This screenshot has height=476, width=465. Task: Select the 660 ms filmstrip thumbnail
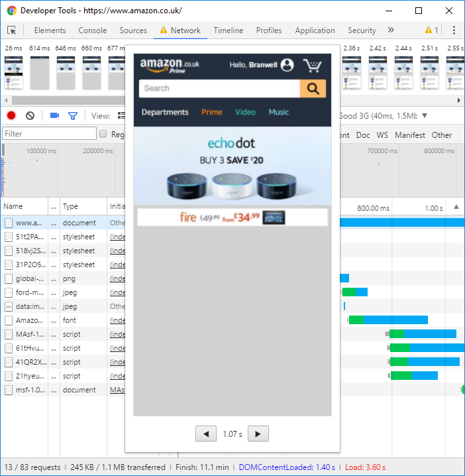(91, 73)
